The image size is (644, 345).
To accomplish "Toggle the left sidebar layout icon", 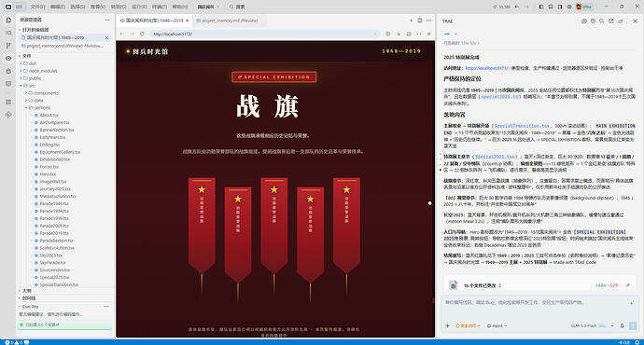I will 541,7.
